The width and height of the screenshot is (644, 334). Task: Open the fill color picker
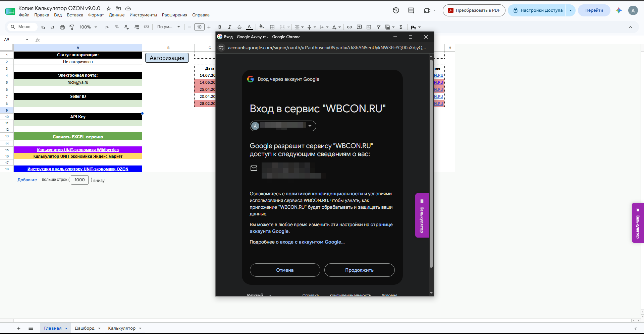coord(262,27)
